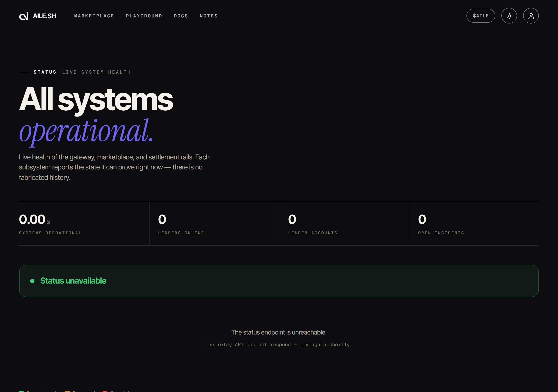Select the Lenders Online label

[x=181, y=233]
